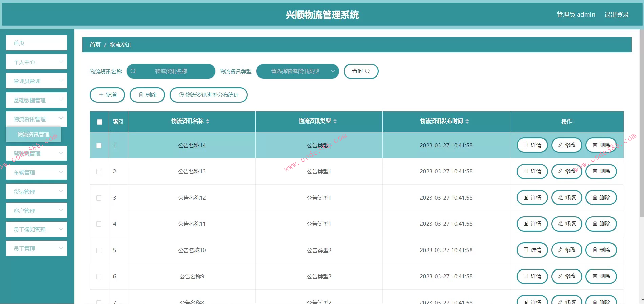
Task: Check the row 4 checkbox for 公告名称11
Action: pos(99,224)
